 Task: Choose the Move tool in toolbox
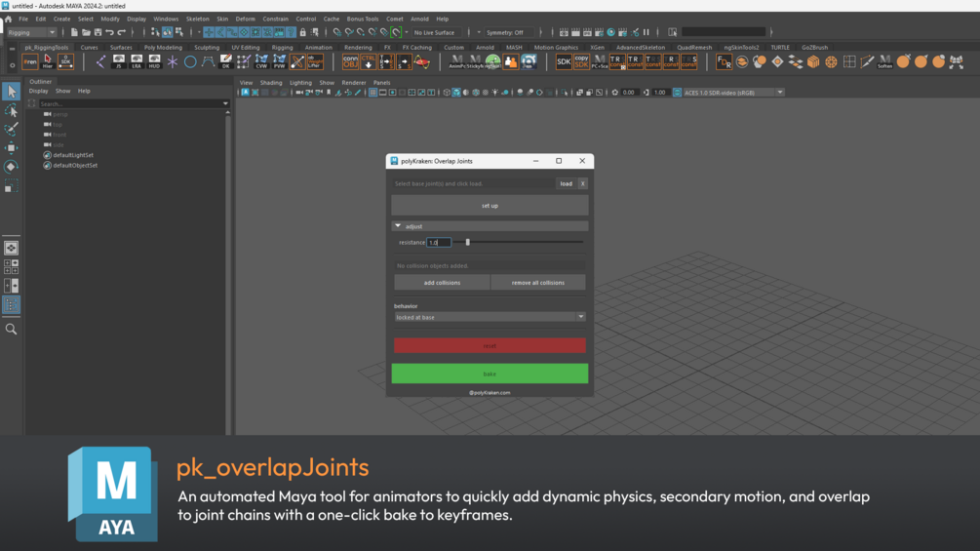(x=11, y=148)
